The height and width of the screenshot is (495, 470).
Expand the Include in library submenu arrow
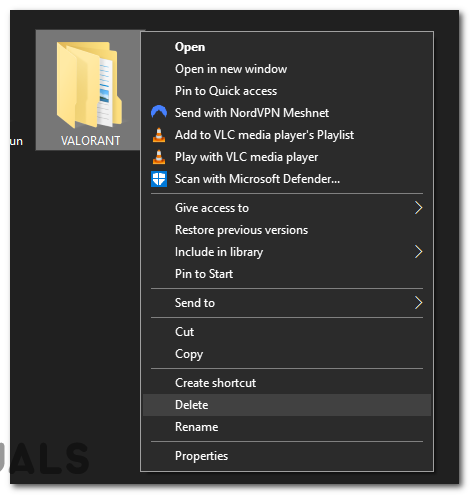click(418, 252)
